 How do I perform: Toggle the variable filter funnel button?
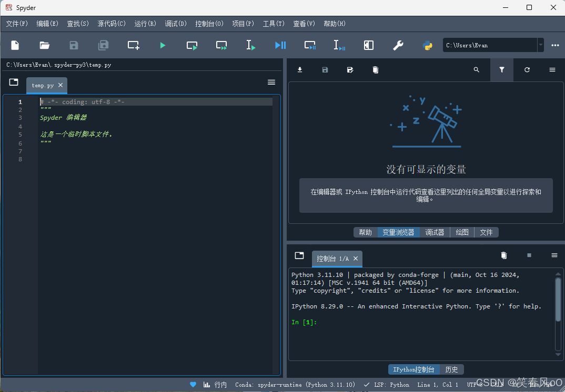(x=501, y=70)
